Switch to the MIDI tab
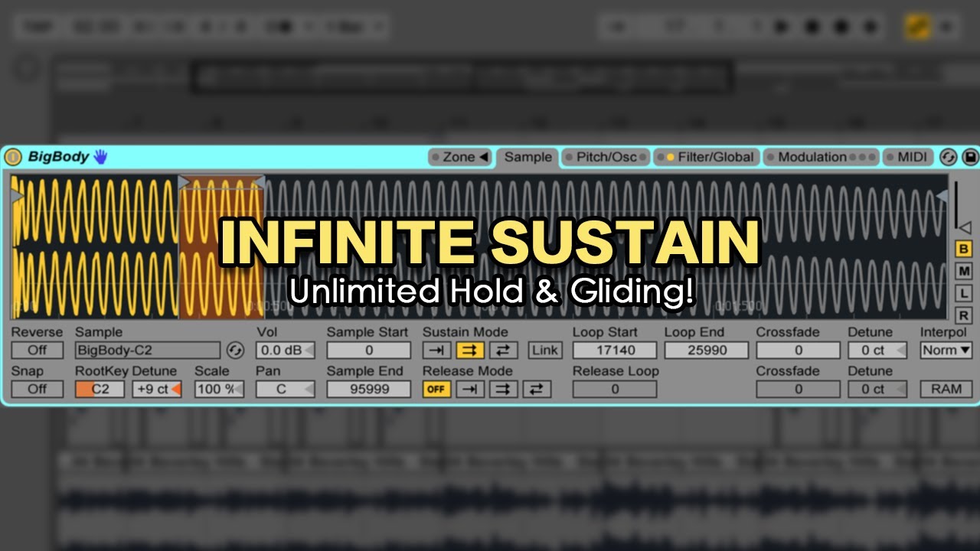 pos(909,157)
